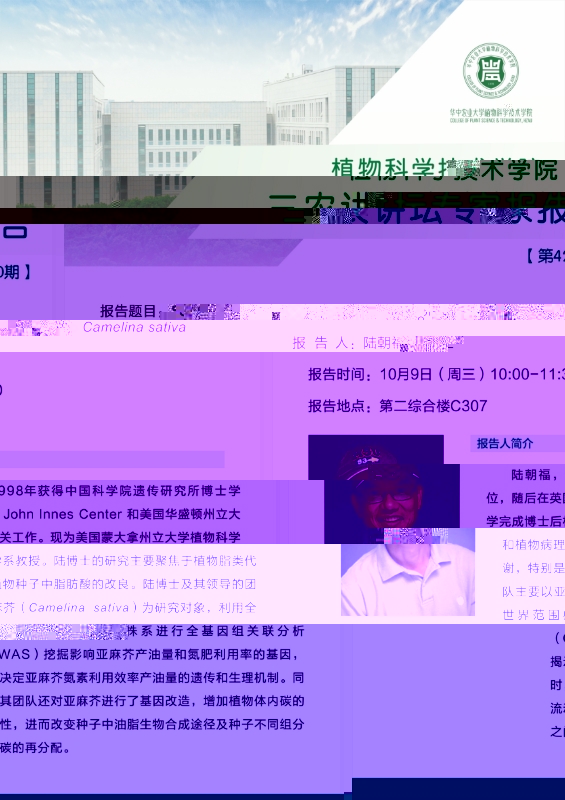Click the text 1998年获得中国科学院遗传研究所博士学
The height and width of the screenshot is (800, 565).
120,491
